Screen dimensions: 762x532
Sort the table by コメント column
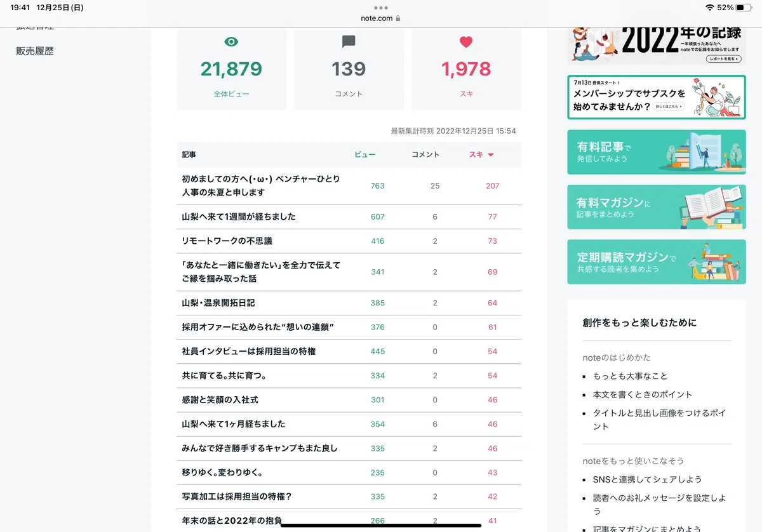click(x=425, y=155)
